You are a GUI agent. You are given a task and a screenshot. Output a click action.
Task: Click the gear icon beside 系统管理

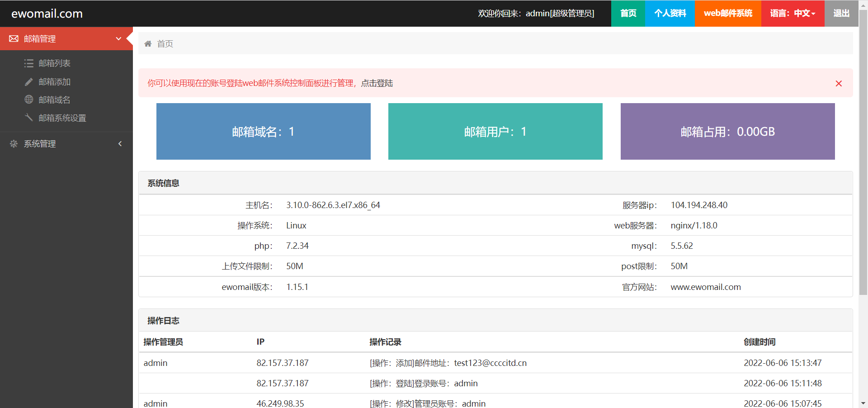click(14, 144)
